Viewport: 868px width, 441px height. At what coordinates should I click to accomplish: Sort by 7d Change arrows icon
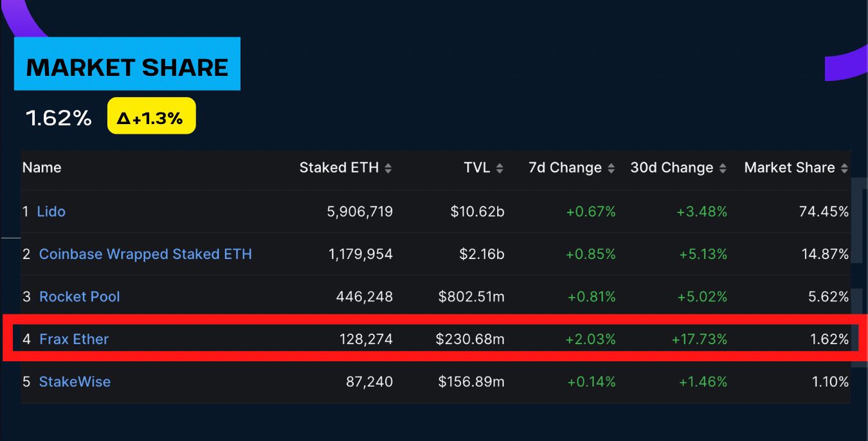pos(611,168)
